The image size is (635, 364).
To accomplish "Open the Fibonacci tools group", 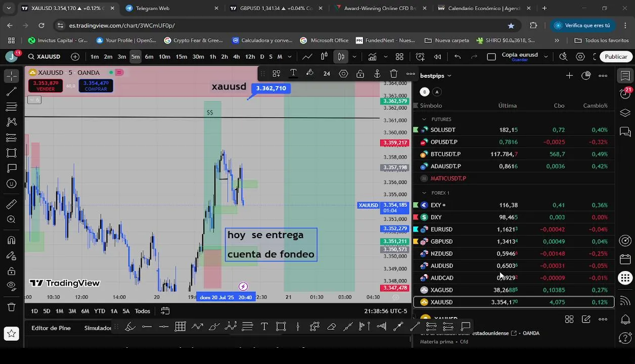I will tap(12, 107).
